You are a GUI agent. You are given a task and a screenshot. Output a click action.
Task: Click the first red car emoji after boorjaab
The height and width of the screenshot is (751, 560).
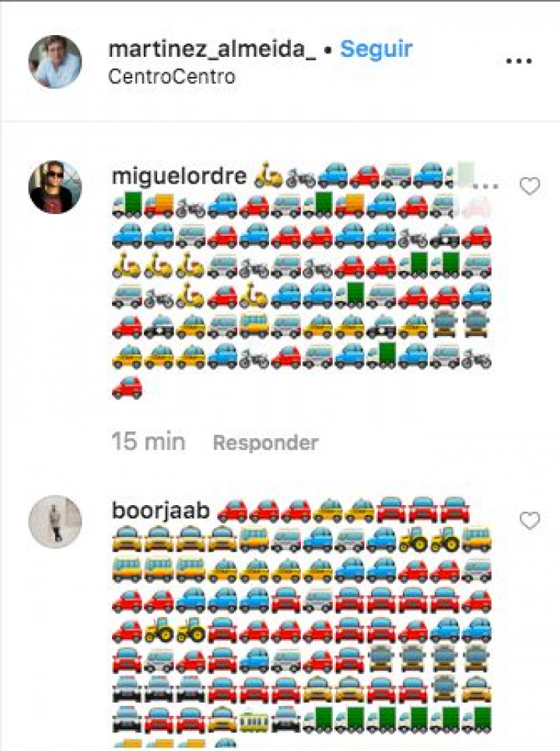232,511
